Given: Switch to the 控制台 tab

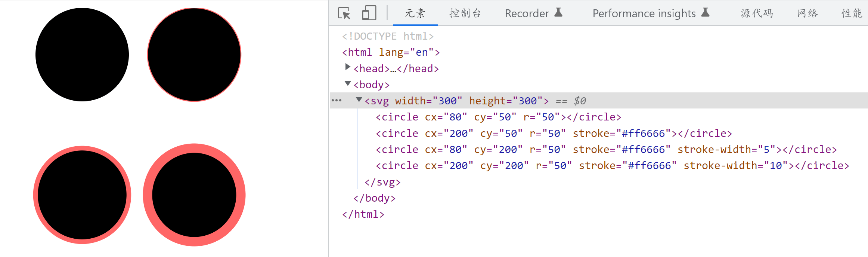Looking at the screenshot, I should [465, 13].
